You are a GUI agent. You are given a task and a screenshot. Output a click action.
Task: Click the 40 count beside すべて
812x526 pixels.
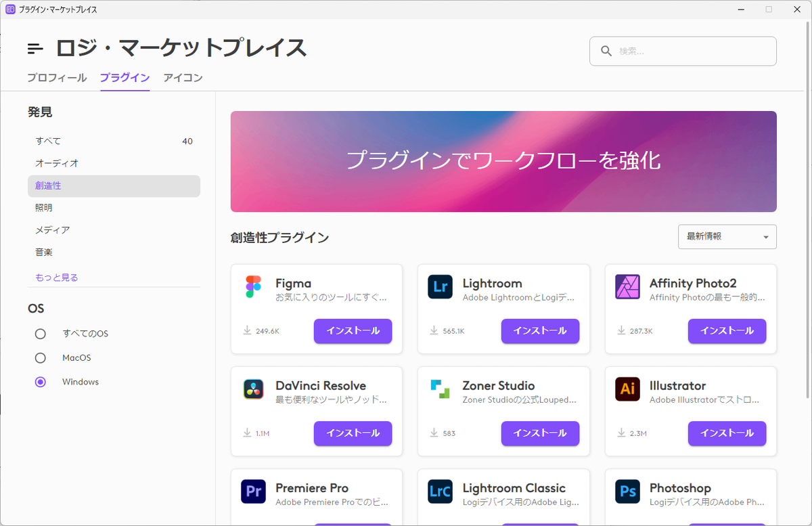187,141
